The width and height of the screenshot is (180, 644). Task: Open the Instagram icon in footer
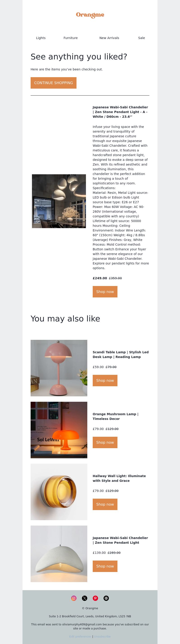74,598
